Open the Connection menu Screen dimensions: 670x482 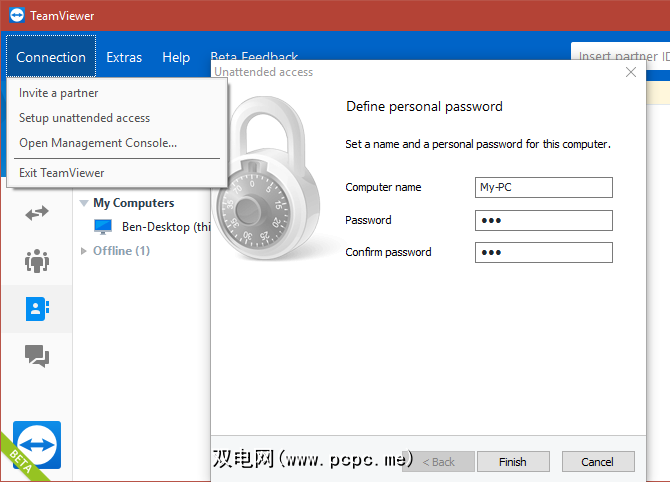click(51, 57)
